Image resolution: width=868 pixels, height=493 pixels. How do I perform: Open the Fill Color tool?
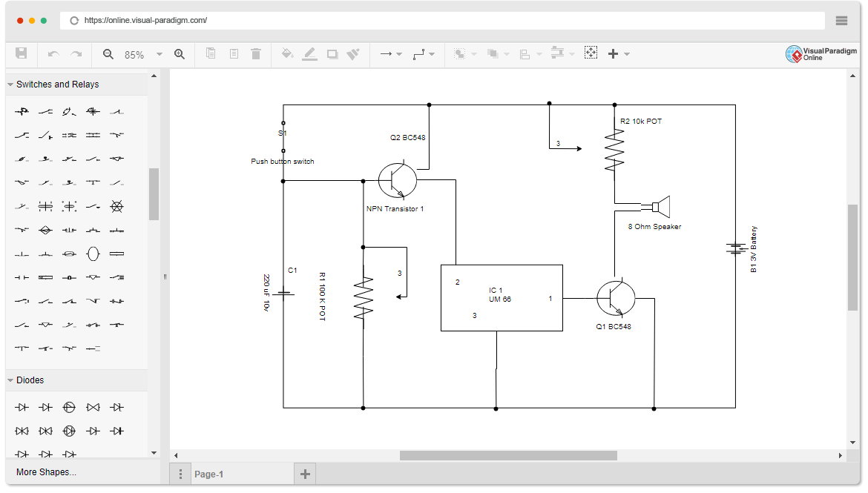[x=287, y=53]
